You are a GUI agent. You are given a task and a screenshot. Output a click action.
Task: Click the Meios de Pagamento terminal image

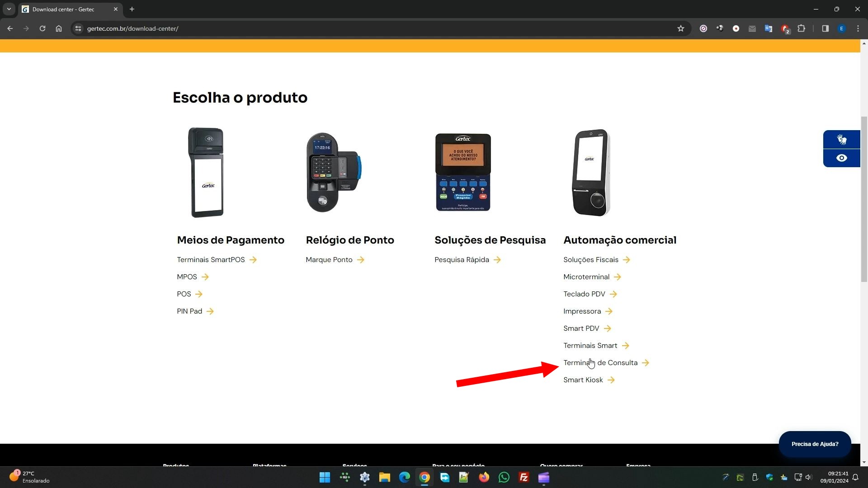click(x=206, y=172)
